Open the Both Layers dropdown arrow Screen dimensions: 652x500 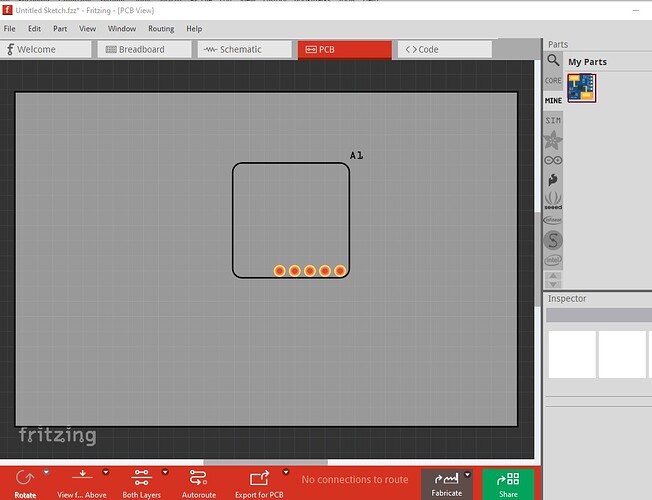[x=167, y=472]
